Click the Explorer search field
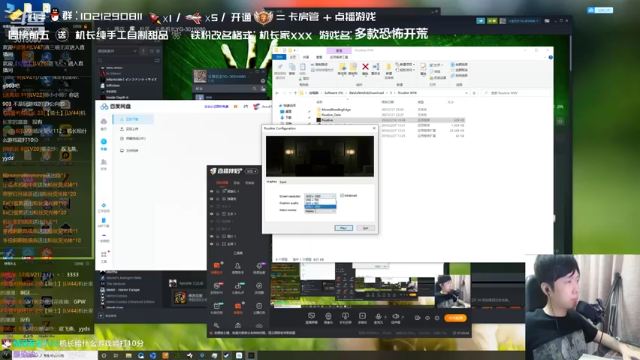The height and width of the screenshot is (360, 640). coord(516,93)
